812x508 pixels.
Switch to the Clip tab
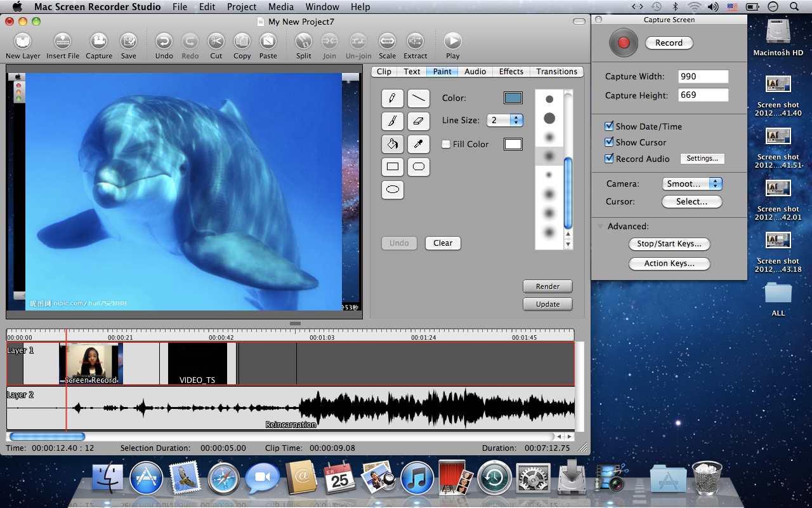384,72
